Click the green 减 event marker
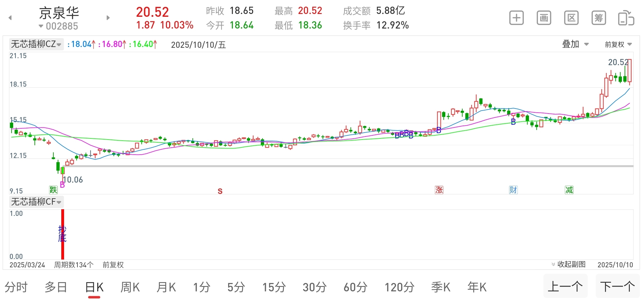644x302 pixels. [569, 190]
